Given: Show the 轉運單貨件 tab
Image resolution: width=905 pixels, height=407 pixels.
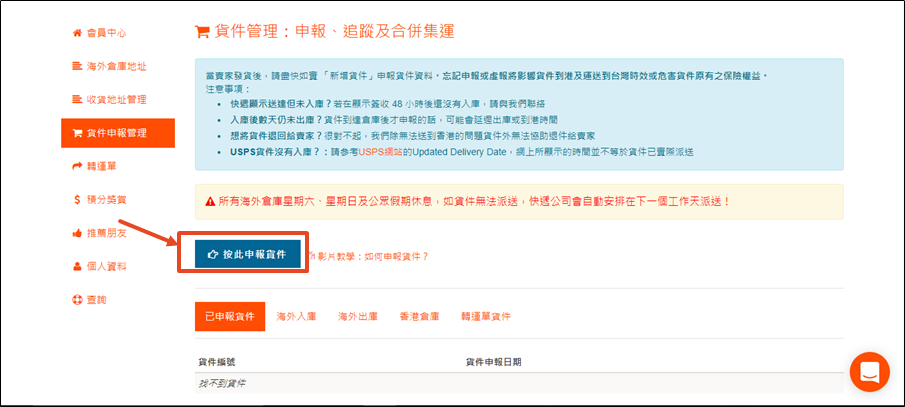Looking at the screenshot, I should tap(486, 316).
